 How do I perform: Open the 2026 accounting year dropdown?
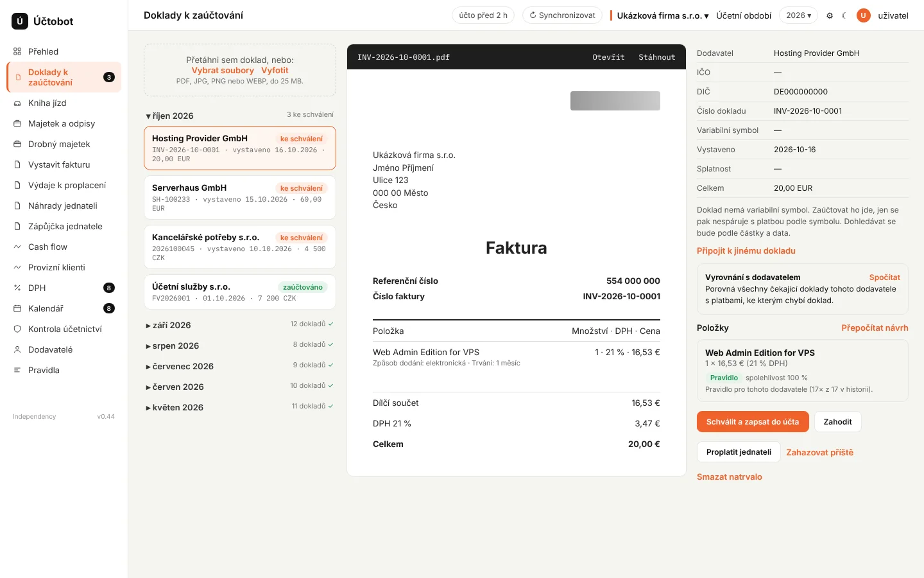pos(798,15)
